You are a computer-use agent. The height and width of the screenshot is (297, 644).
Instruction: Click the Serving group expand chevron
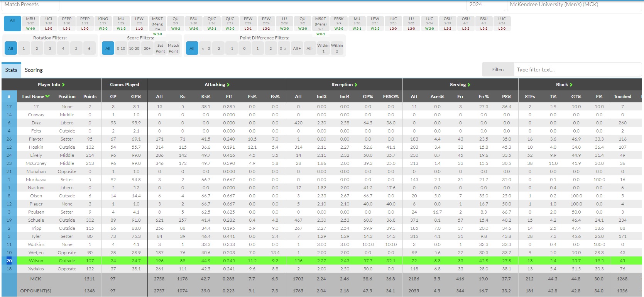[469, 85]
